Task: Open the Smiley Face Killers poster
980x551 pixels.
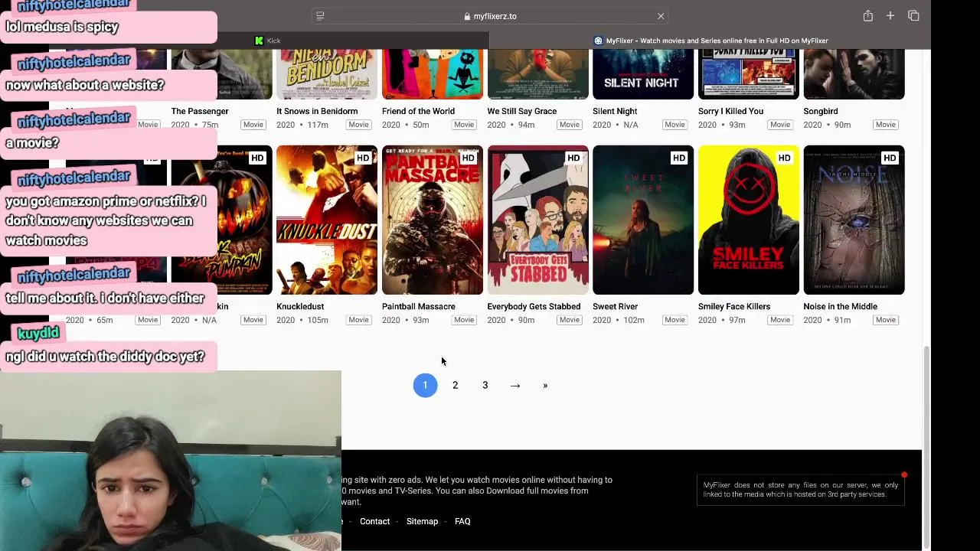Action: tap(749, 220)
